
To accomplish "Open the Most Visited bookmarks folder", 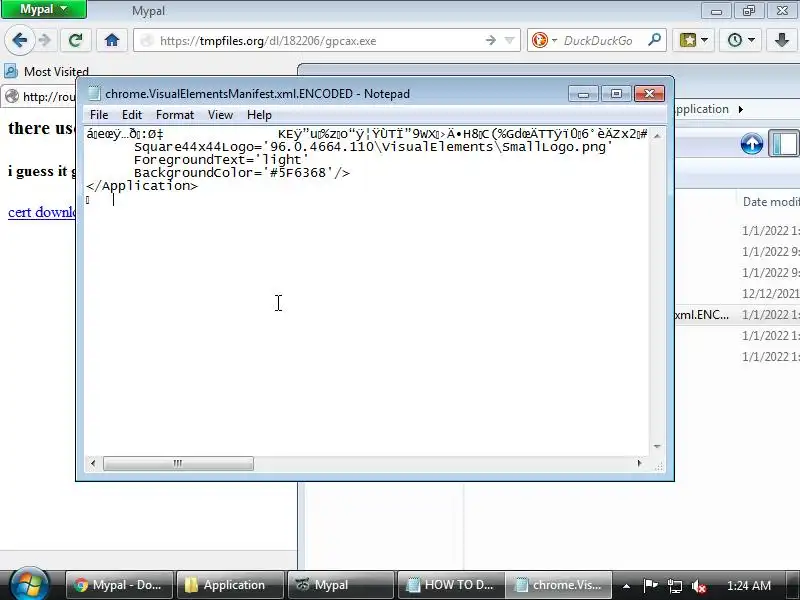I will (46, 71).
